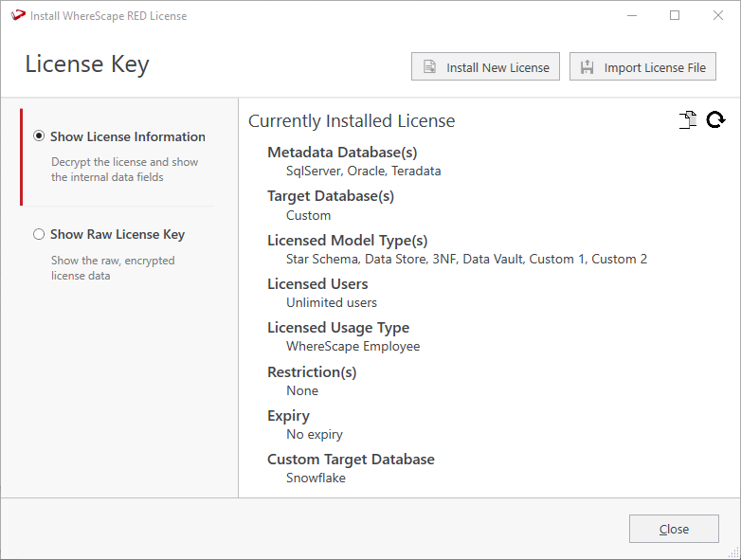The height and width of the screenshot is (560, 741).
Task: Click the WhereScape RED logo in title bar
Action: pos(17,16)
